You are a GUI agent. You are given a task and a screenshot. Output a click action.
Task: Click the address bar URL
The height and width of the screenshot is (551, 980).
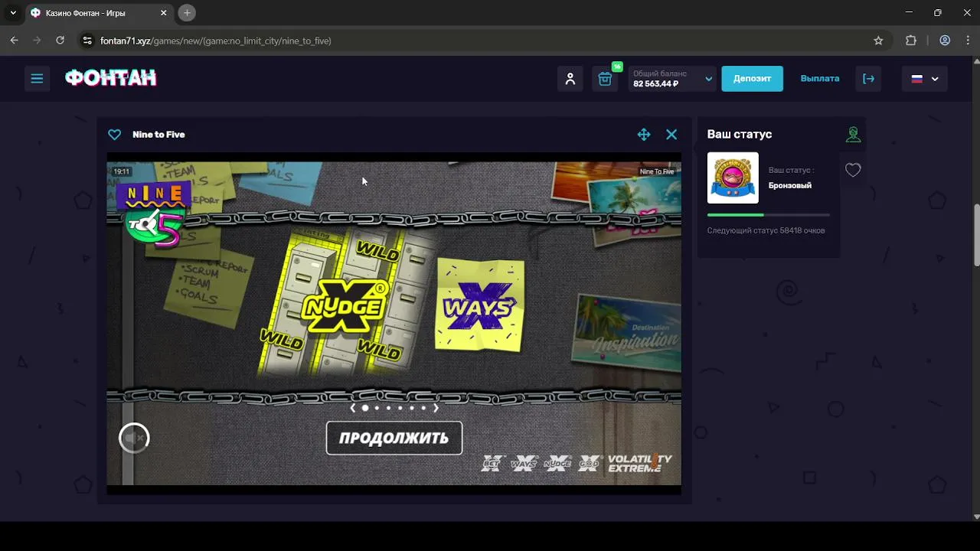coord(216,41)
